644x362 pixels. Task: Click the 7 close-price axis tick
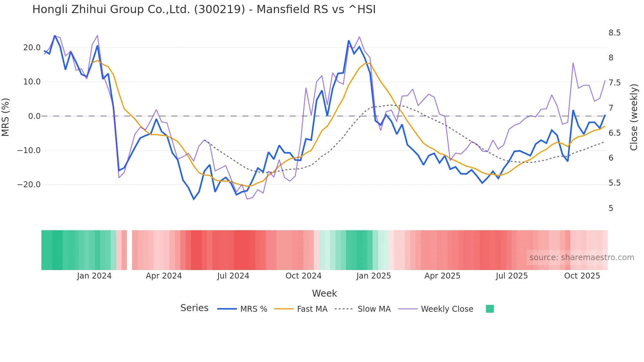(611, 108)
